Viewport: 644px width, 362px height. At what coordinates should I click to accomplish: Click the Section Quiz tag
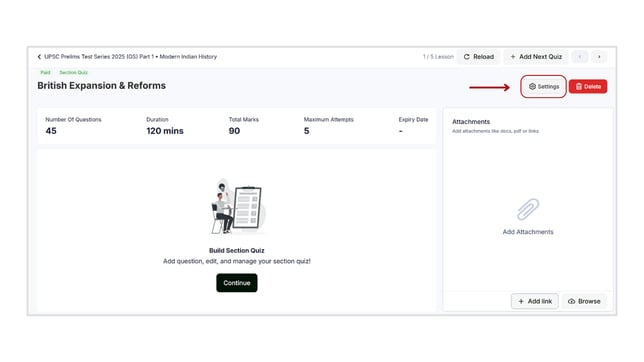click(74, 72)
